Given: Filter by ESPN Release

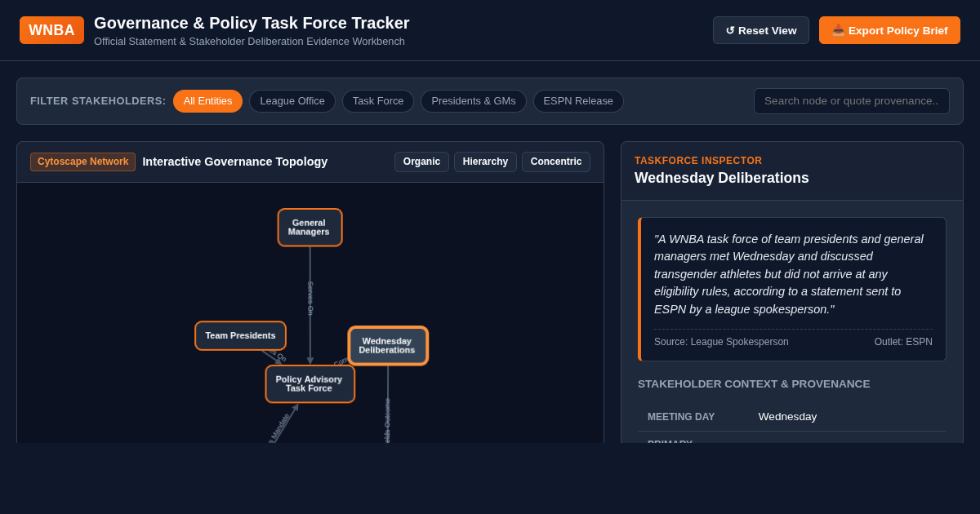Looking at the screenshot, I should [x=578, y=101].
